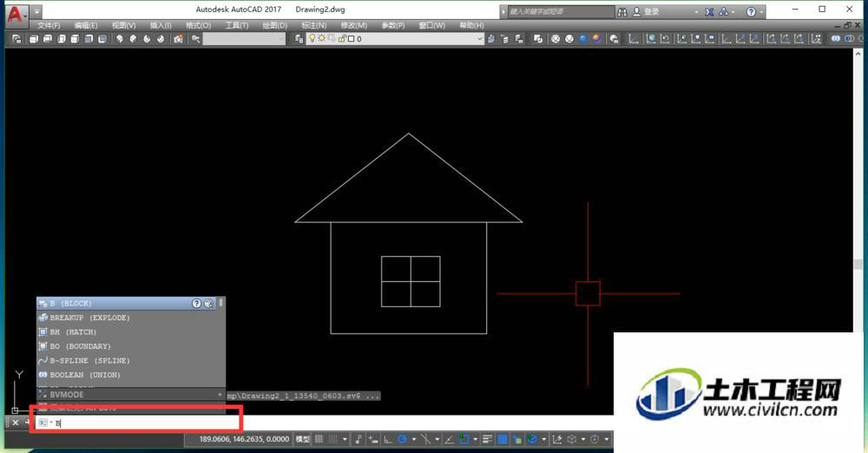Image resolution: width=868 pixels, height=453 pixels.
Task: Select the blue sphere visual style icon
Action: (x=583, y=39)
